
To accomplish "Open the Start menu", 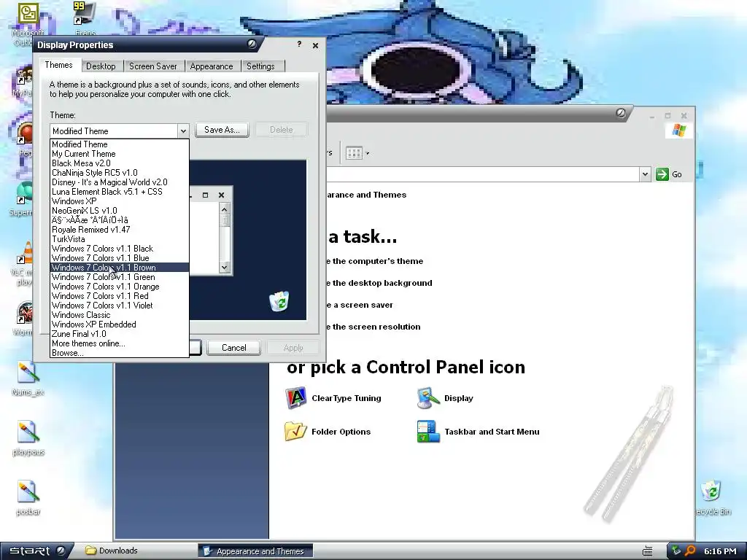I will coord(36,551).
